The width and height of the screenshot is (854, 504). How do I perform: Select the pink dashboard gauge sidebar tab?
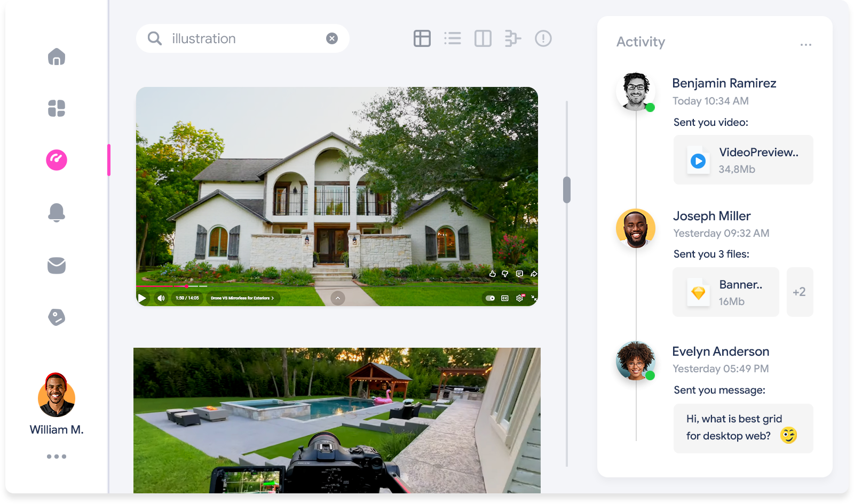(57, 160)
